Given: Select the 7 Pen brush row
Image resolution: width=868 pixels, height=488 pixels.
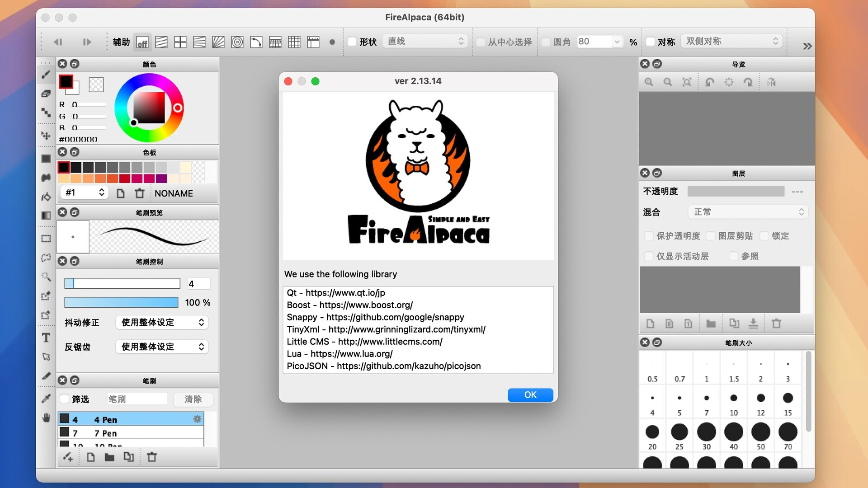Looking at the screenshot, I should (x=131, y=433).
